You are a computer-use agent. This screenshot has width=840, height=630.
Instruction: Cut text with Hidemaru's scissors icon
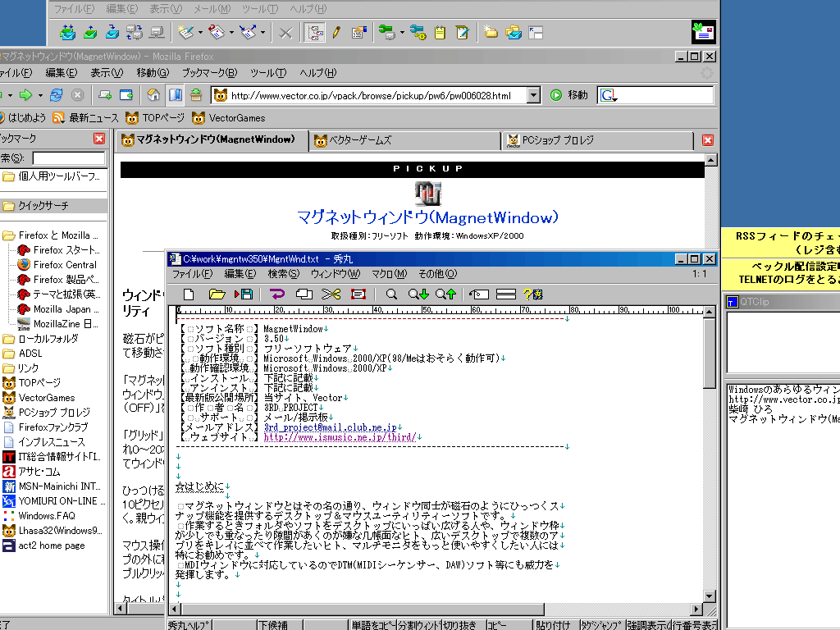[x=331, y=294]
